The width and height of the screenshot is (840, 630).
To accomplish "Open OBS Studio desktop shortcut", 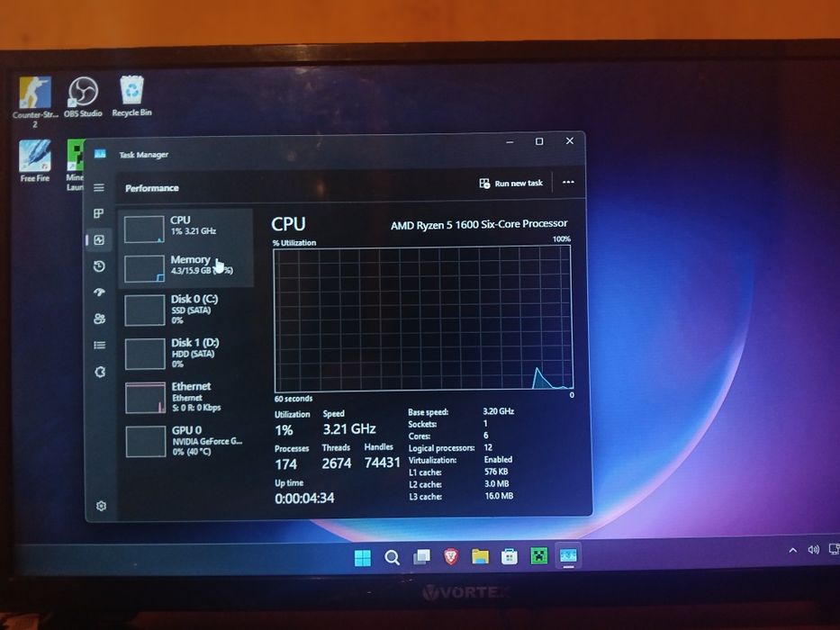I will point(83,97).
